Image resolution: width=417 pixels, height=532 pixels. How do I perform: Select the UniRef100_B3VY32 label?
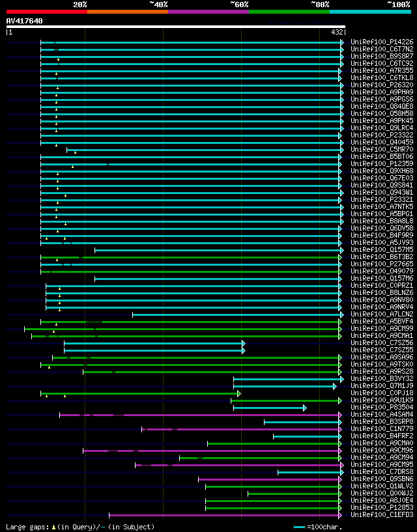382,378
